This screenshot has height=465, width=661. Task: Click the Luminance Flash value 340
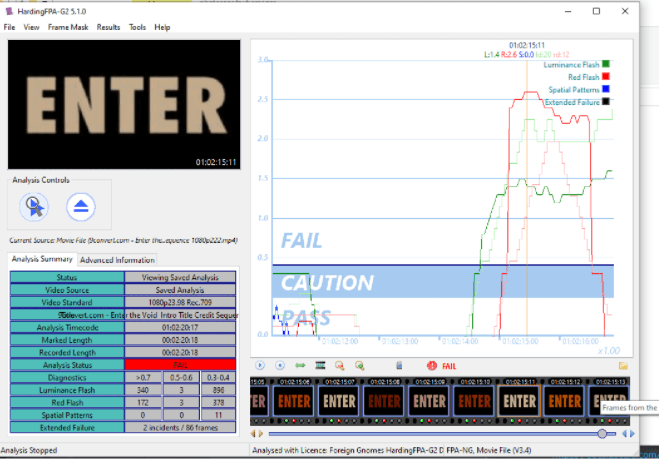[x=143, y=390]
